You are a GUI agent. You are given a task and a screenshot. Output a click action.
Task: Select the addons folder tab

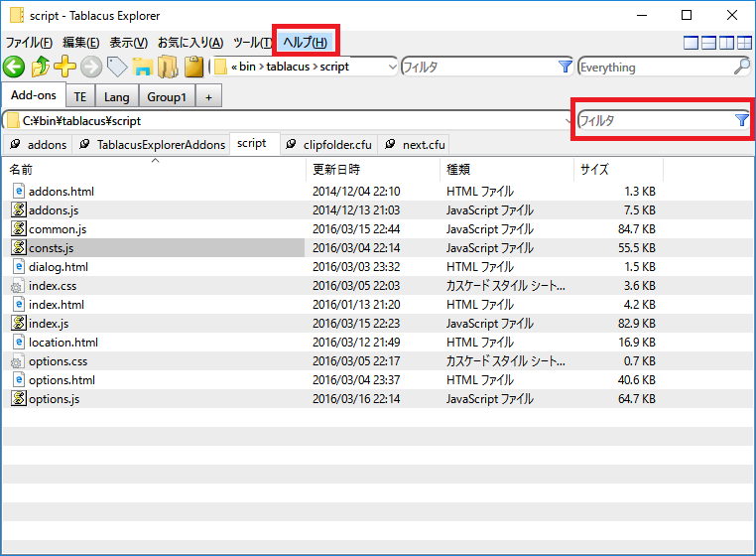(38, 145)
